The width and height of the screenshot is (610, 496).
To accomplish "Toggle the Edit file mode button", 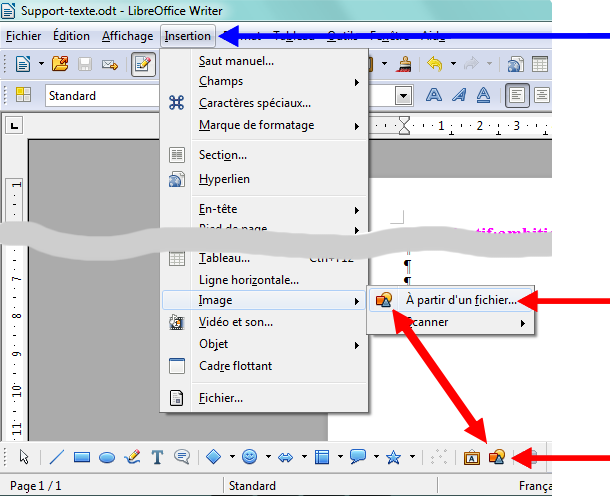I will point(143,64).
